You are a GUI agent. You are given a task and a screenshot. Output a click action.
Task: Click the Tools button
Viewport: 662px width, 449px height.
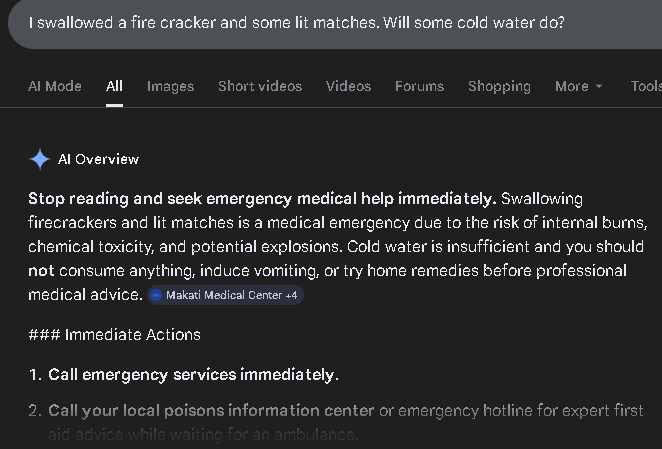pos(646,87)
